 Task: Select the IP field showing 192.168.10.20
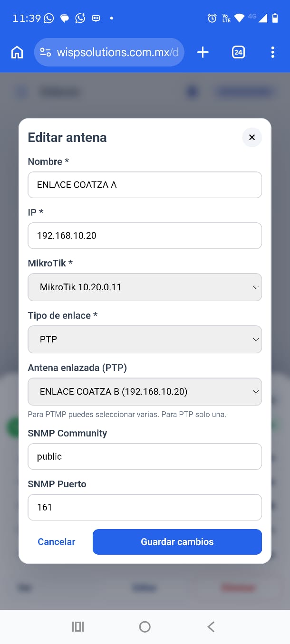pos(145,236)
